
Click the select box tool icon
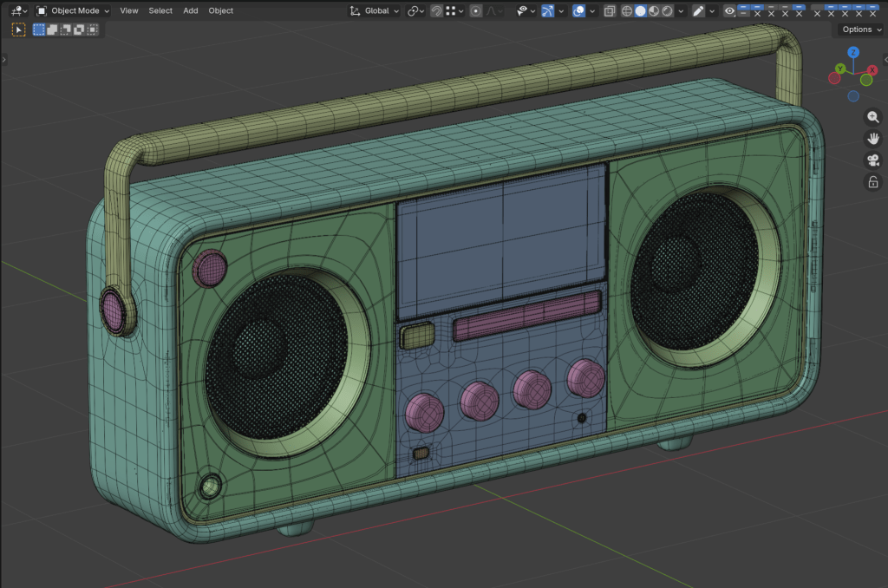pos(18,29)
